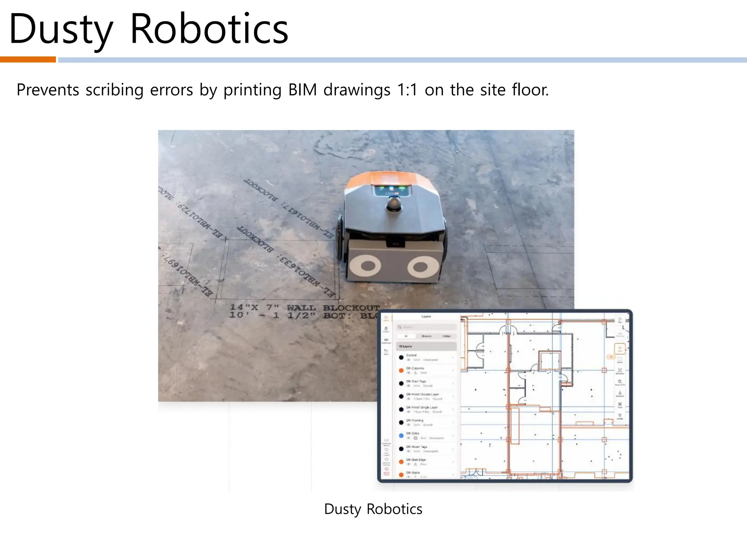This screenshot has height=560, width=747.
Task: Expand DR-Finish Double Layer chevron
Action: tap(453, 397)
